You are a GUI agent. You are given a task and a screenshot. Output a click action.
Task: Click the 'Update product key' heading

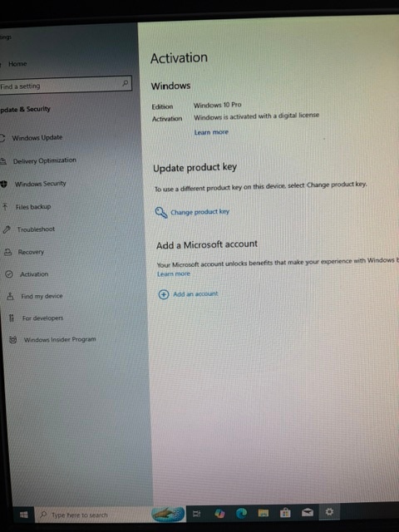[x=195, y=168]
